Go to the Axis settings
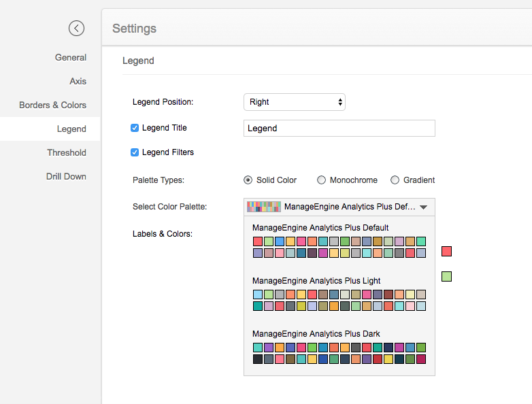 pyautogui.click(x=78, y=82)
